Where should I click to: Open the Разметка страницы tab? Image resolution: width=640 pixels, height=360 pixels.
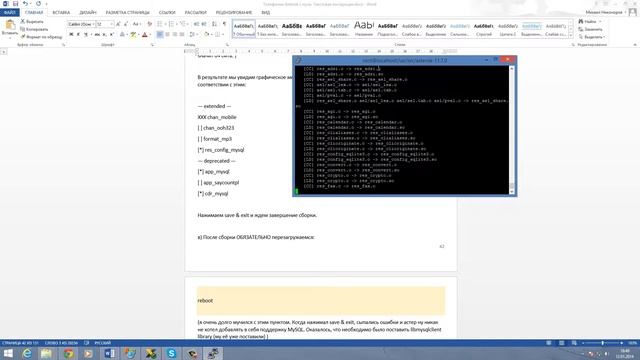coord(127,13)
